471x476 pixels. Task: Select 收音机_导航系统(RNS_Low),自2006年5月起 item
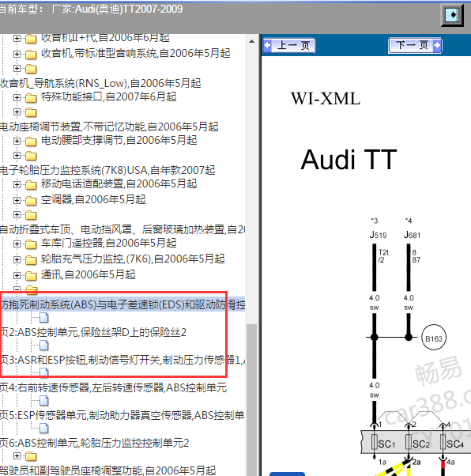coord(100,83)
